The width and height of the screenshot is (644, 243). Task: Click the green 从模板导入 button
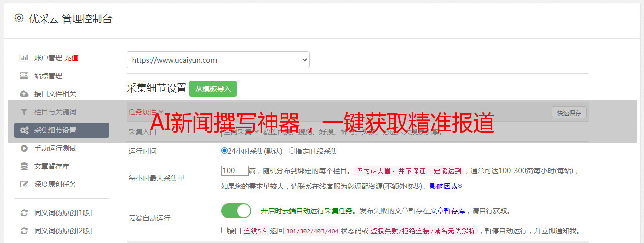click(x=213, y=89)
